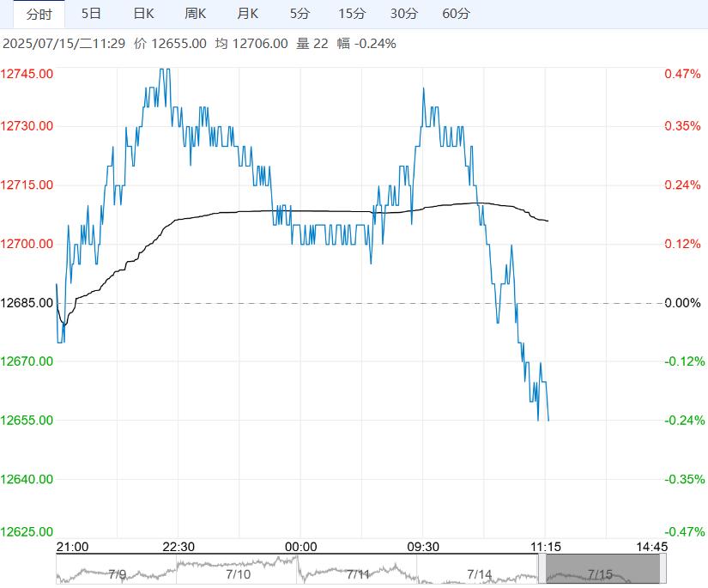Image resolution: width=708 pixels, height=588 pixels.
Task: Switch to the 15分 chart tab
Action: [x=352, y=14]
